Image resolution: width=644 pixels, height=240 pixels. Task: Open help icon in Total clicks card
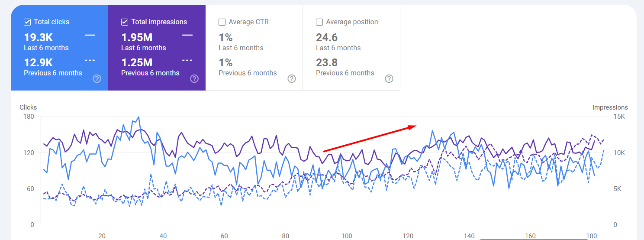coord(97,78)
